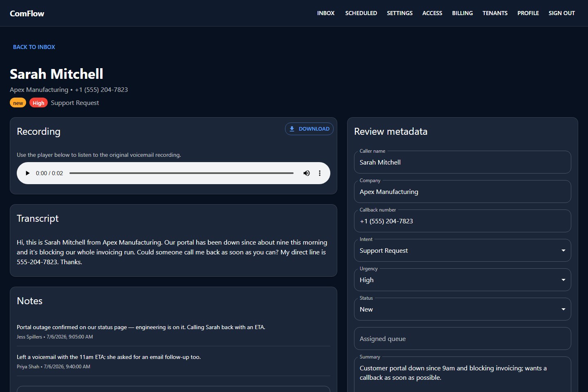Open the Scheduled nav item

[361, 13]
